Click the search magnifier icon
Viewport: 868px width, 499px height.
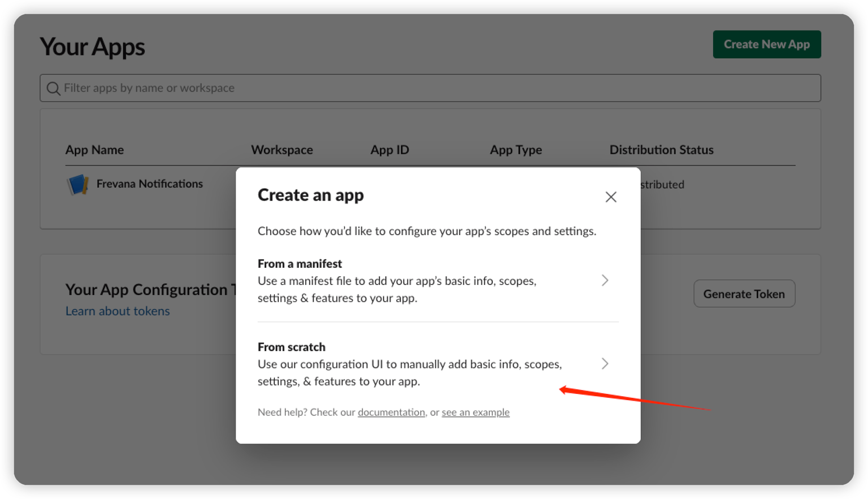(53, 89)
